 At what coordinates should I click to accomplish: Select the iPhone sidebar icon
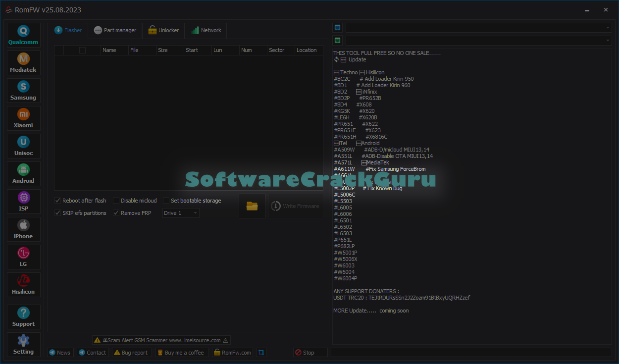[x=23, y=229]
